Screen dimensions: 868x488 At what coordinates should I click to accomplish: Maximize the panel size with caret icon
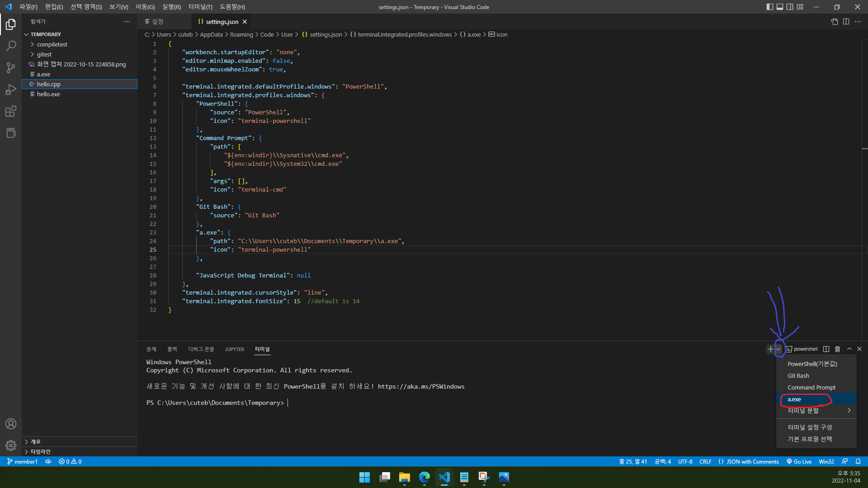849,349
